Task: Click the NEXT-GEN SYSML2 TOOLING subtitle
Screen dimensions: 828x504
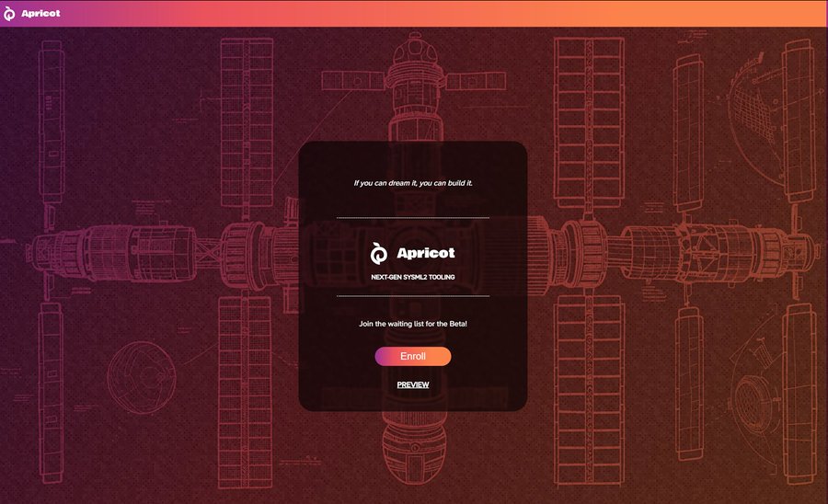Action: [413, 277]
